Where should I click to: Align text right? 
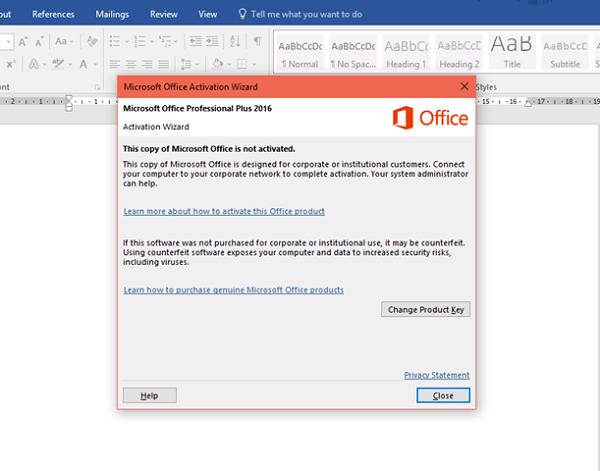(147, 64)
